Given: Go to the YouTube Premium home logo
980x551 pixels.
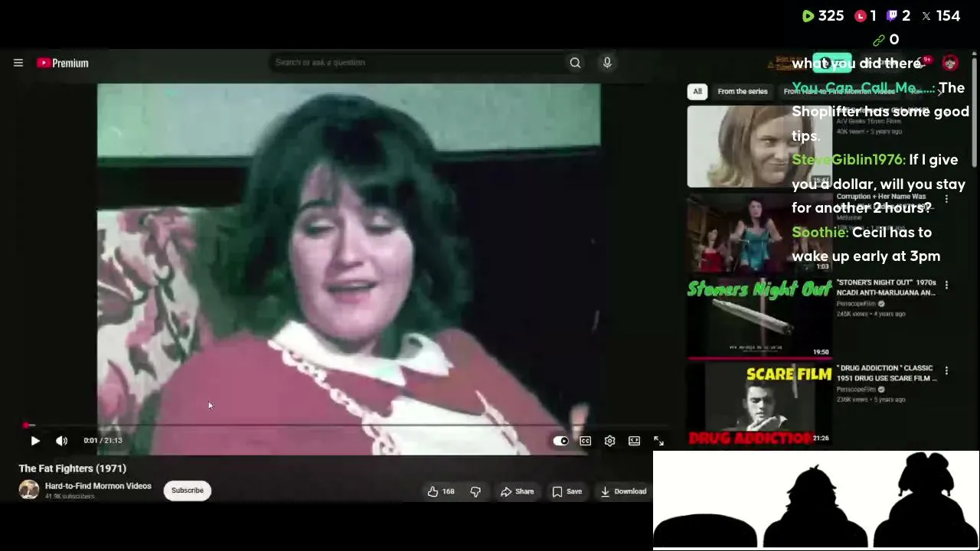Looking at the screenshot, I should pos(63,63).
